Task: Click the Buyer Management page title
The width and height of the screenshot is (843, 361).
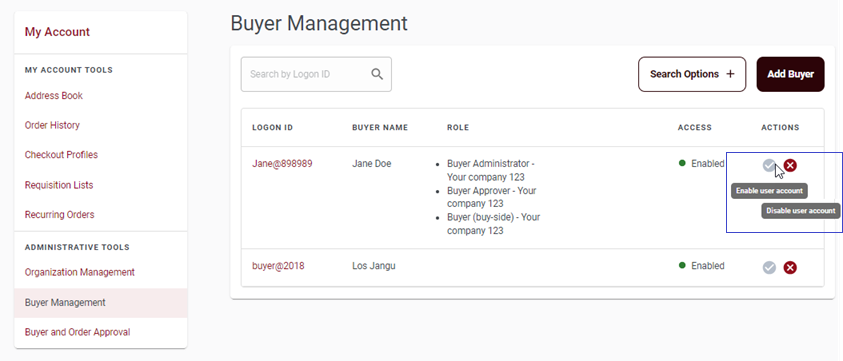Action: [319, 23]
